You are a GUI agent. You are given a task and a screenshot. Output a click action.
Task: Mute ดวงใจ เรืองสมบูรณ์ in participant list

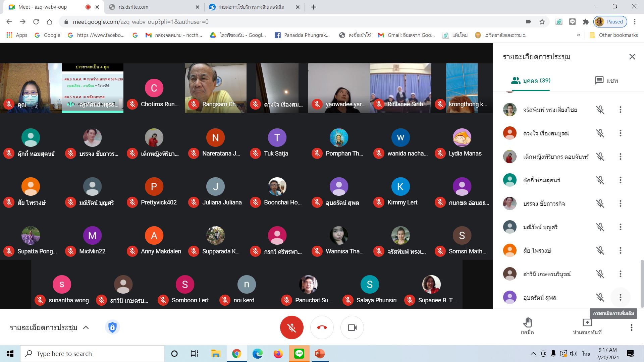(x=600, y=133)
